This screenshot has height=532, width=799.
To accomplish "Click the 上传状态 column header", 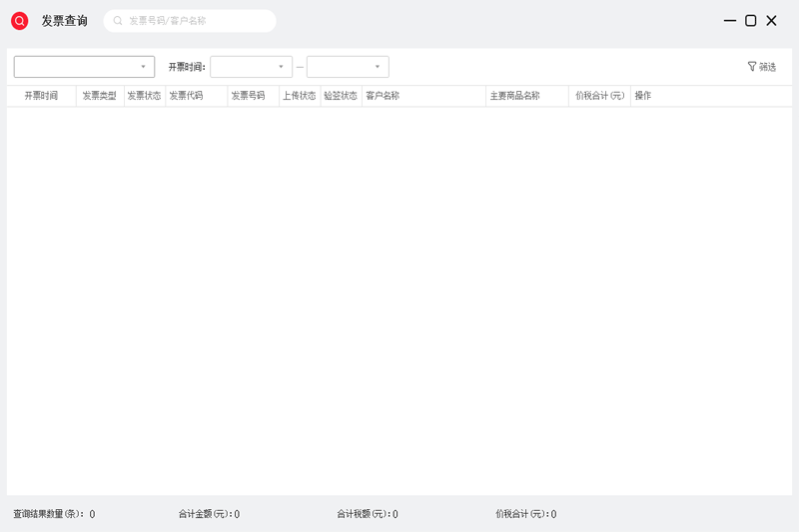I will [x=300, y=96].
